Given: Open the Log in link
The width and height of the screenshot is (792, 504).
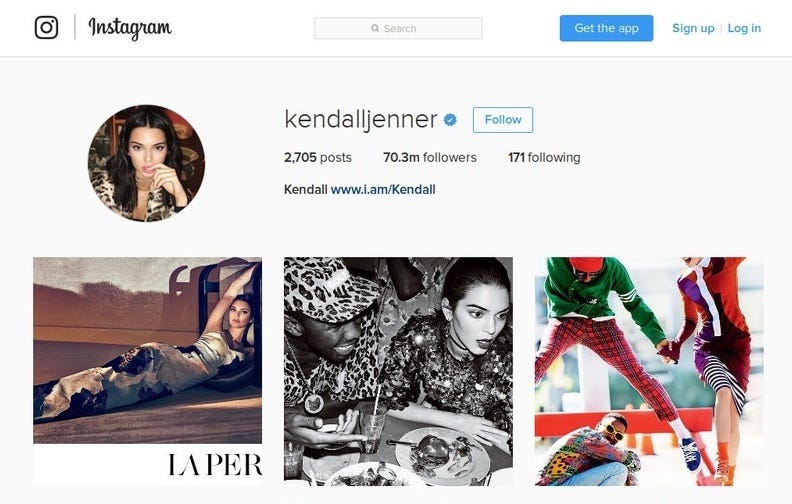Looking at the screenshot, I should click(744, 28).
